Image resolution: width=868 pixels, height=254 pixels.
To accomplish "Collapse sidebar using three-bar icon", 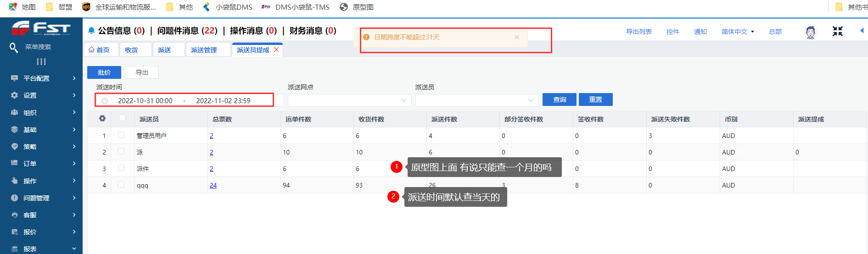I will pos(41,61).
